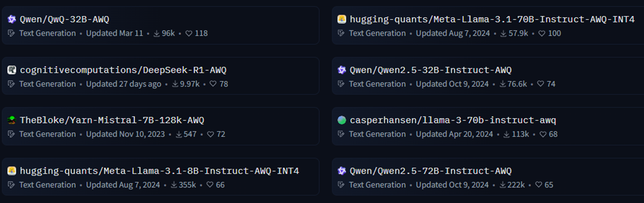The image size is (644, 203).
Task: Click Qwen avatar beside Qwen2.5-72B-Instruct-AWQ
Action: point(342,171)
